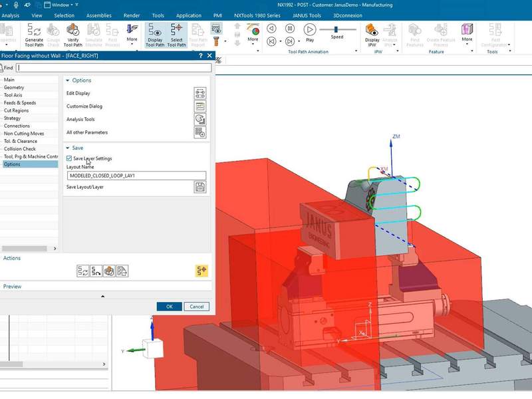This screenshot has height=399, width=532.
Task: Open the Analysis Tools icon button
Action: coord(200,120)
